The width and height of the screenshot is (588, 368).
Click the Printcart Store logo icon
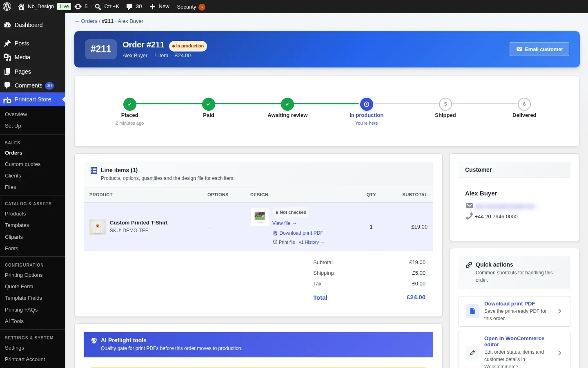point(7,100)
